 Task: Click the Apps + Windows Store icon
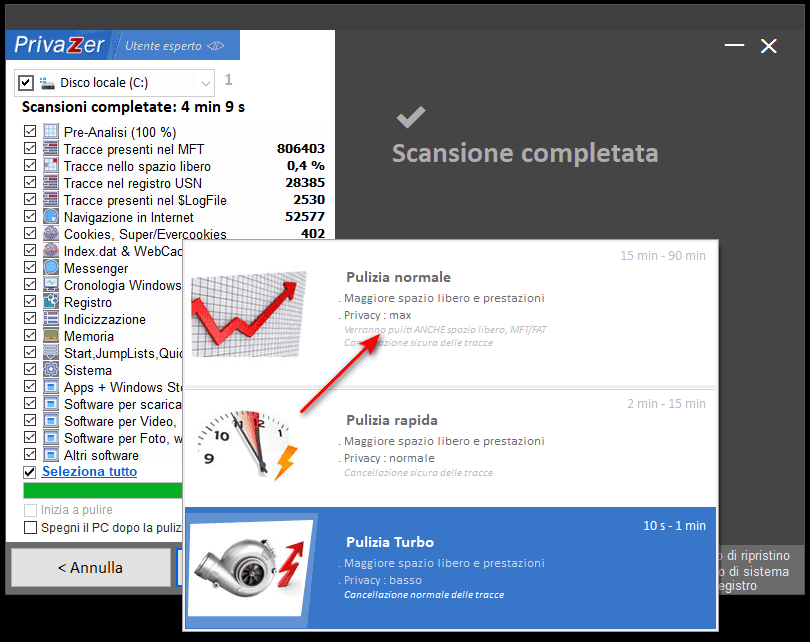tap(51, 387)
